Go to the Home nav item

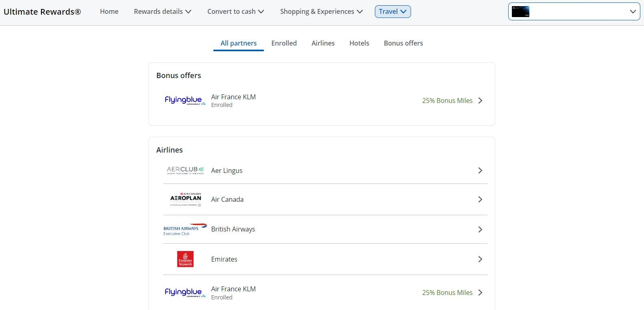[109, 11]
